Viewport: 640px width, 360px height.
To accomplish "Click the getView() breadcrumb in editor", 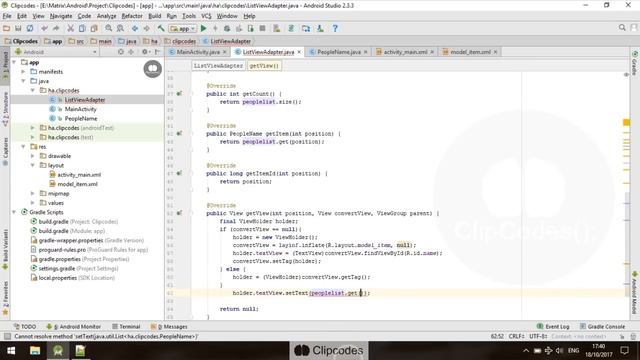I will pyautogui.click(x=264, y=66).
